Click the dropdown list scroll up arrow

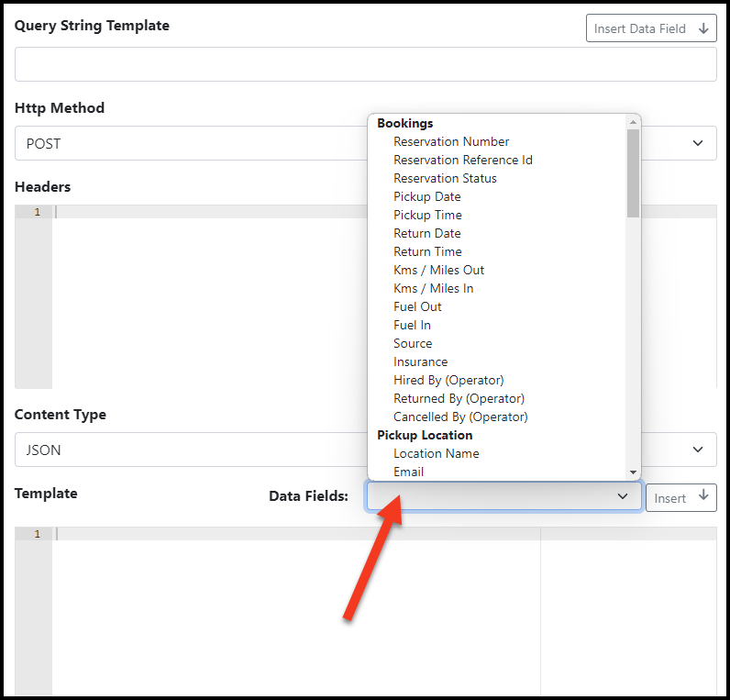coord(633,122)
